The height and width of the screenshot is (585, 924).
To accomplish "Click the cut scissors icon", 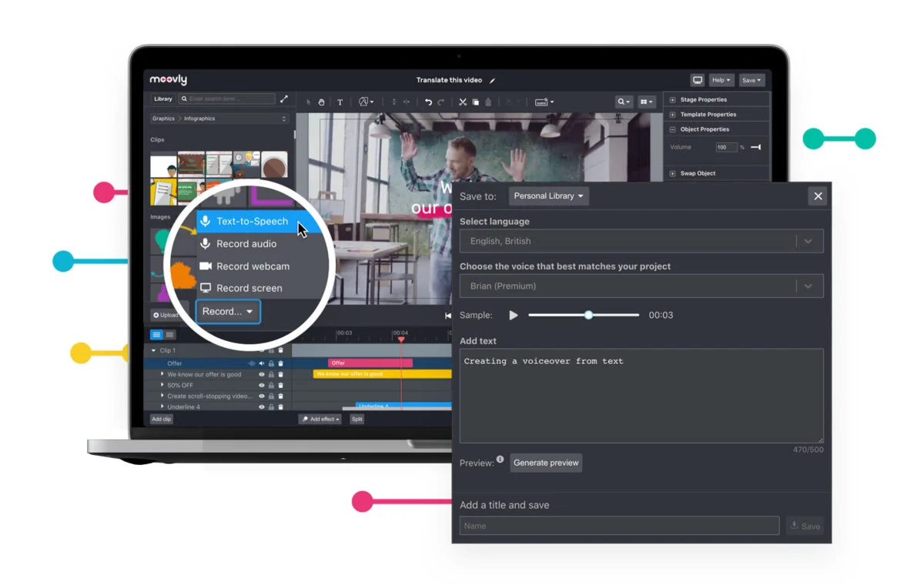I will [x=463, y=102].
